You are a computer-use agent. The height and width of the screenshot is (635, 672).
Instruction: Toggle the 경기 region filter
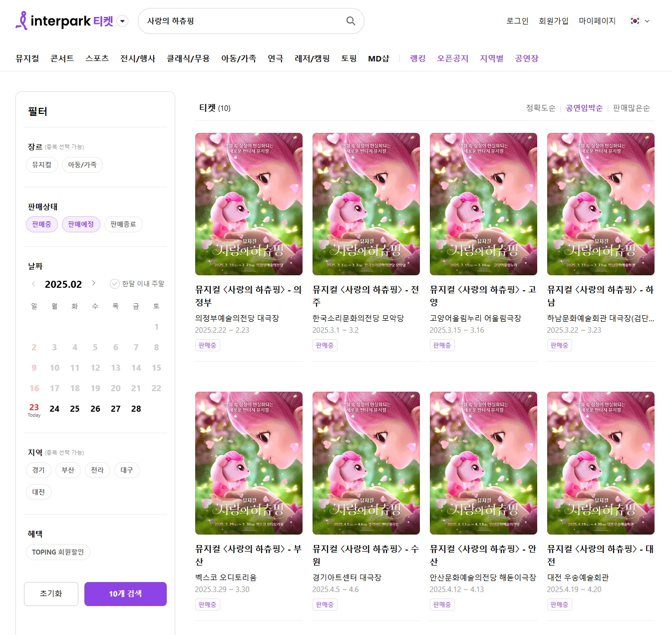[38, 470]
